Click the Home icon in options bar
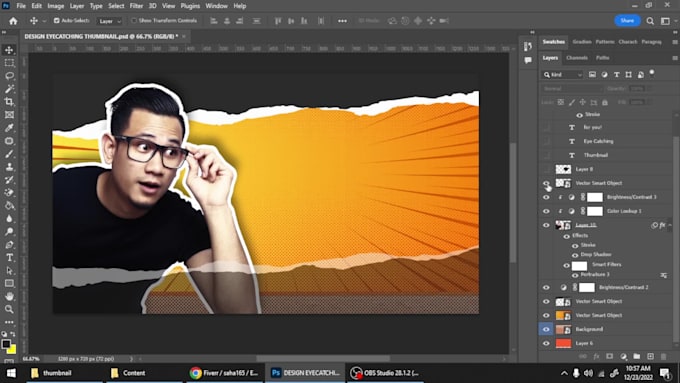Screen dimensions: 680x383 pyautogui.click(x=13, y=21)
